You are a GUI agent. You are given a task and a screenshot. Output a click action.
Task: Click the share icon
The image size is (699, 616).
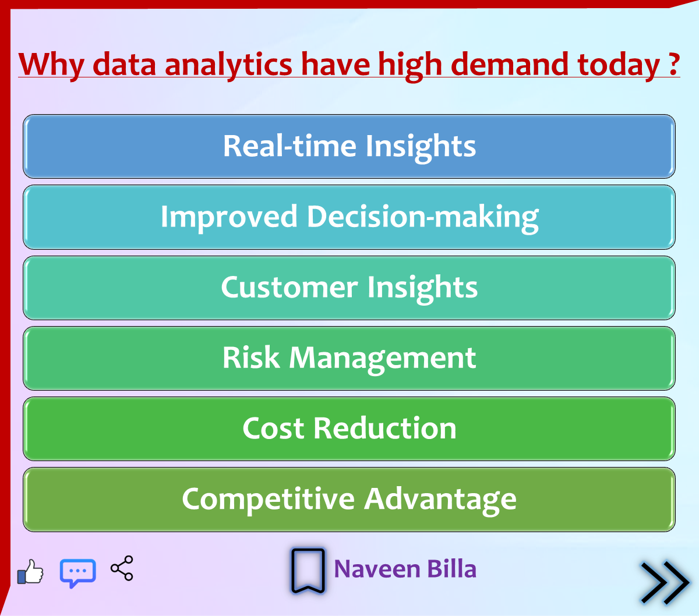[x=122, y=568]
